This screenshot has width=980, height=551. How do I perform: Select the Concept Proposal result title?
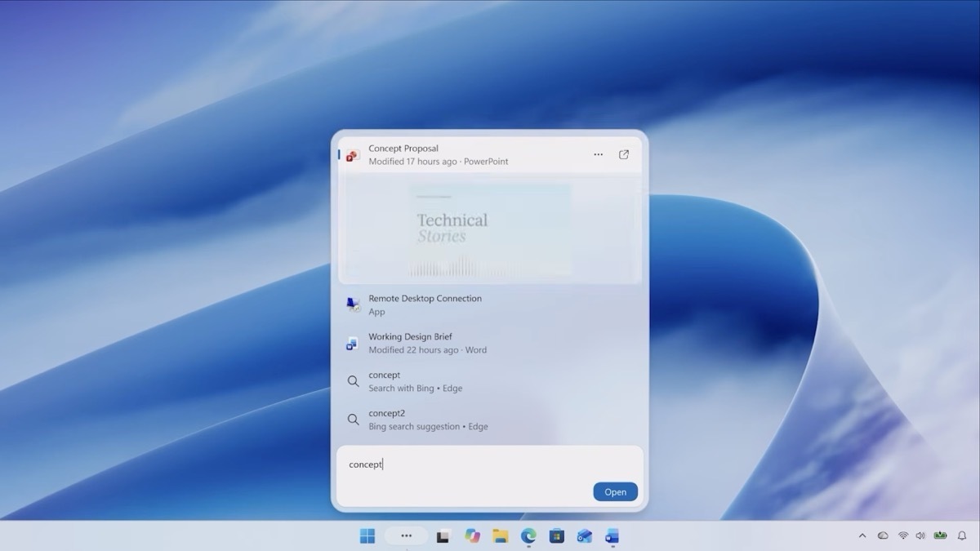403,149
